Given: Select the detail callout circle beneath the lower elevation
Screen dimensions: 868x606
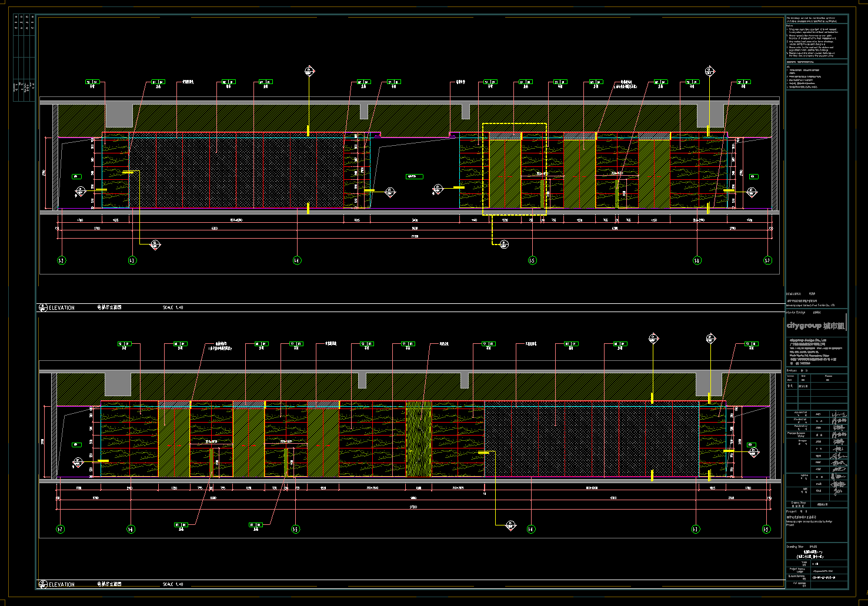Looking at the screenshot, I should point(510,525).
